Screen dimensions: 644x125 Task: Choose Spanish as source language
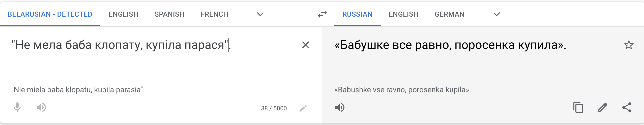point(169,14)
